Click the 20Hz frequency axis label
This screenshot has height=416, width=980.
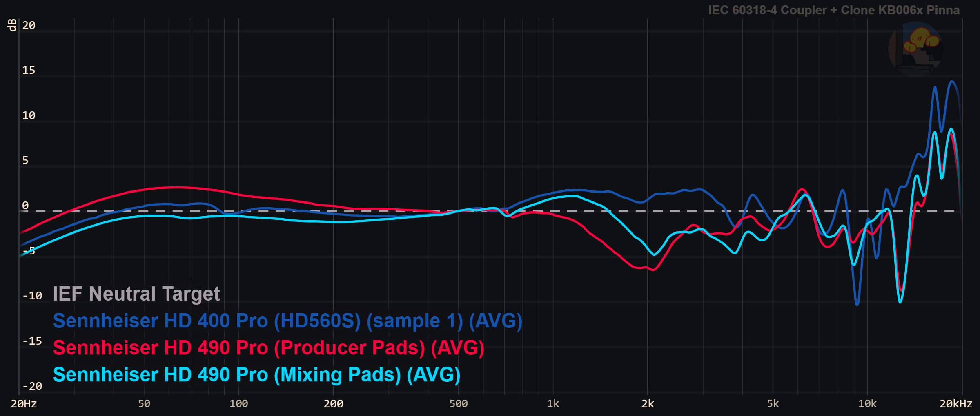pyautogui.click(x=24, y=404)
